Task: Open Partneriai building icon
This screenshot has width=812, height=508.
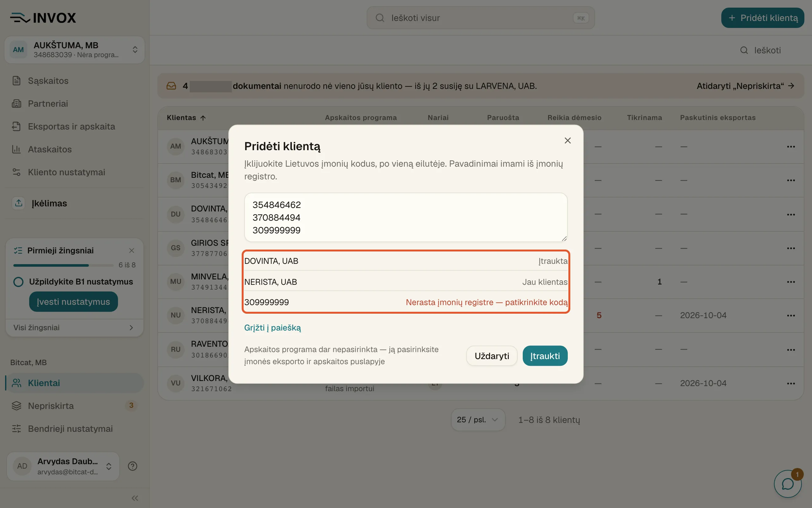Action: 16,104
